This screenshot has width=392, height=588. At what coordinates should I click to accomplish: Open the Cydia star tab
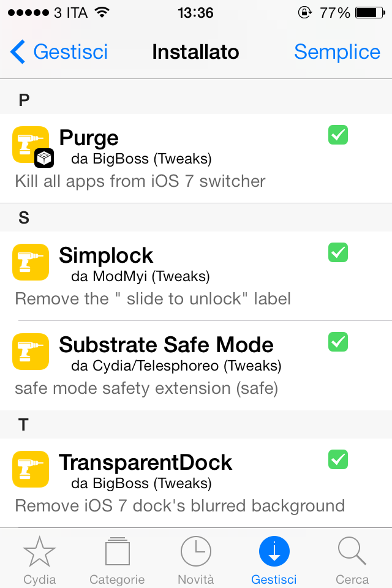39,560
